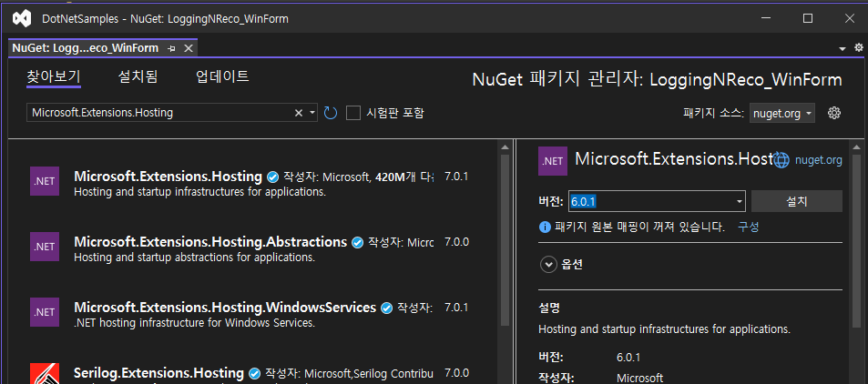
Task: Click the 설명 description heading
Action: point(549,307)
